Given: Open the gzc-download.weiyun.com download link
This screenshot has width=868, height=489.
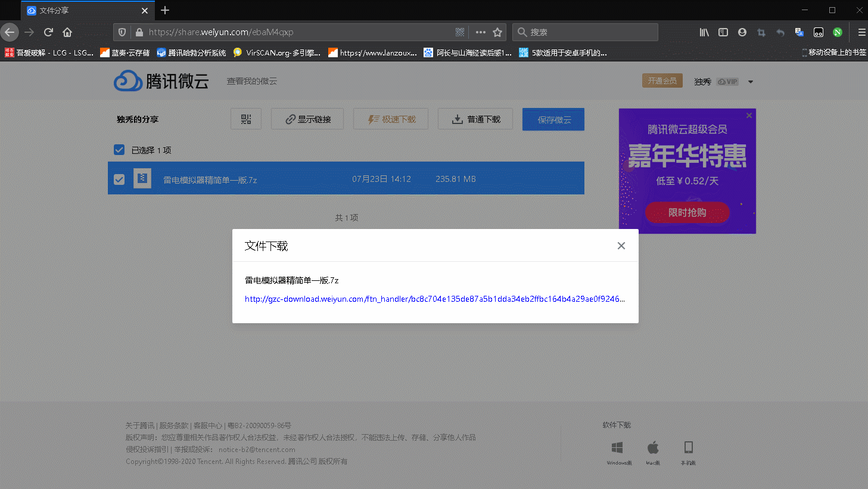Looking at the screenshot, I should pyautogui.click(x=434, y=299).
